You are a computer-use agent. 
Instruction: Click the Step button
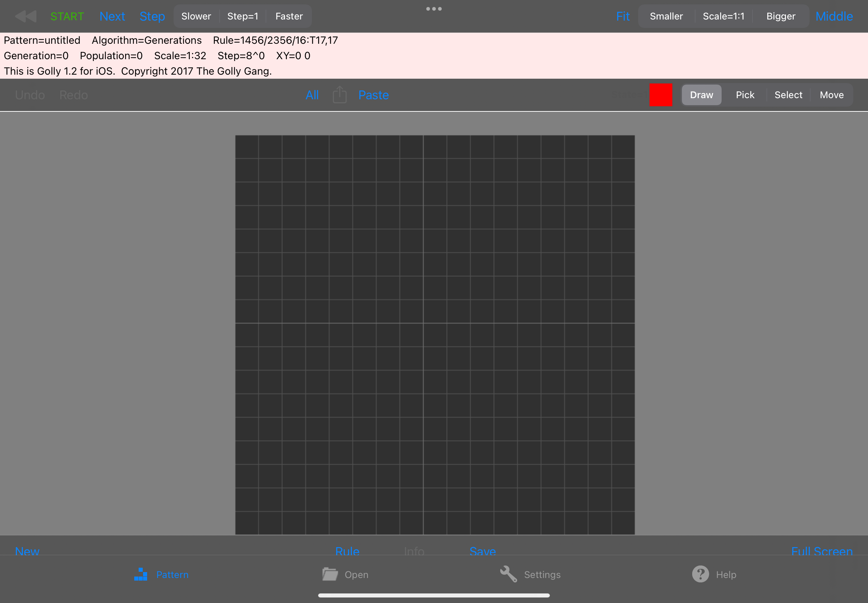152,16
